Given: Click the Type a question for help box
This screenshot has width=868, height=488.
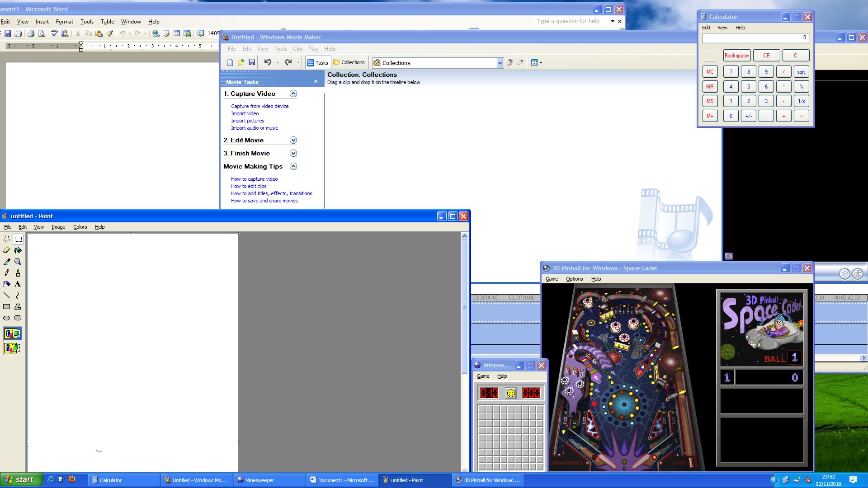Looking at the screenshot, I should click(x=568, y=21).
